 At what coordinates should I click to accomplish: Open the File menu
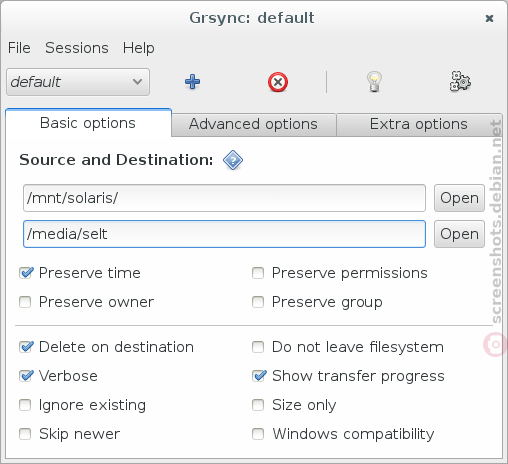pyautogui.click(x=19, y=48)
